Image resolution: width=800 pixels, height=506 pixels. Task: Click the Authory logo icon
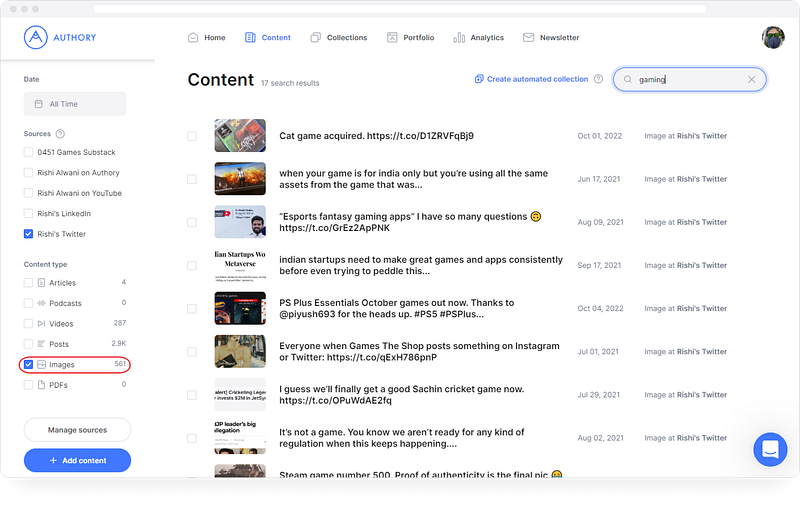35,37
